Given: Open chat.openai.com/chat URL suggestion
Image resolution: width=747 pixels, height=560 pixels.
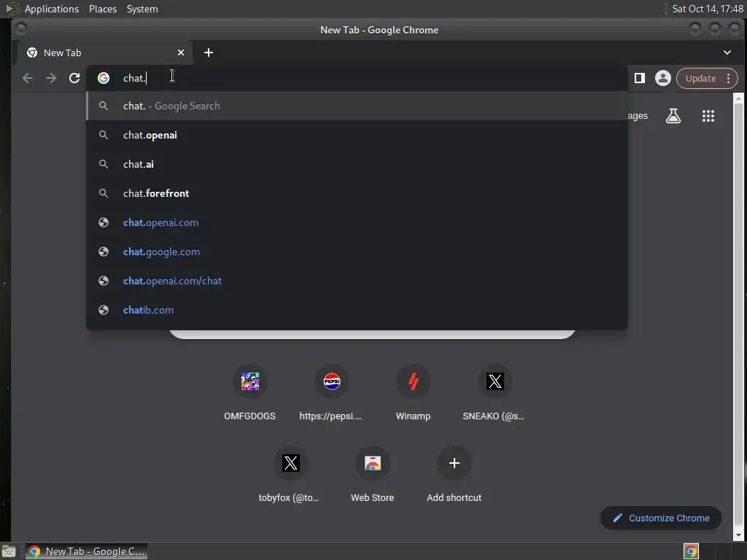Looking at the screenshot, I should click(x=357, y=281).
